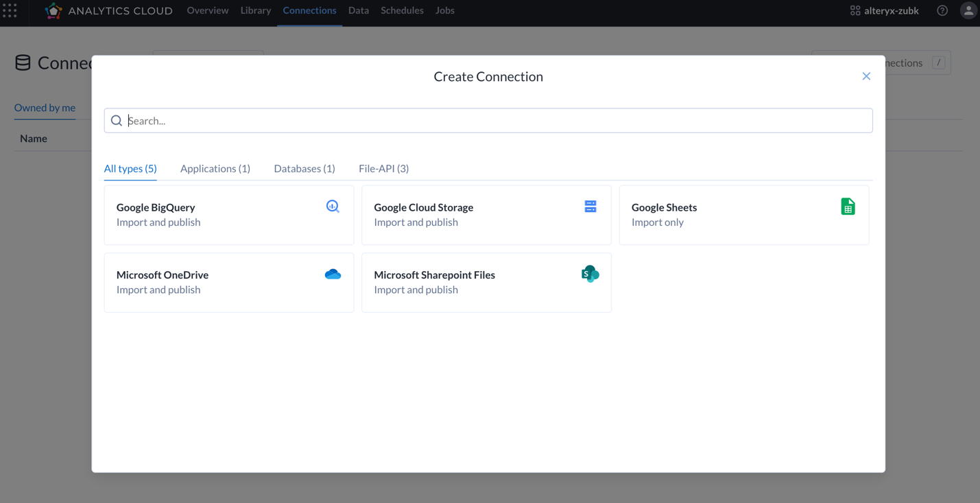The width and height of the screenshot is (980, 503).
Task: Select the Google BigQuery connection card
Action: click(x=228, y=214)
